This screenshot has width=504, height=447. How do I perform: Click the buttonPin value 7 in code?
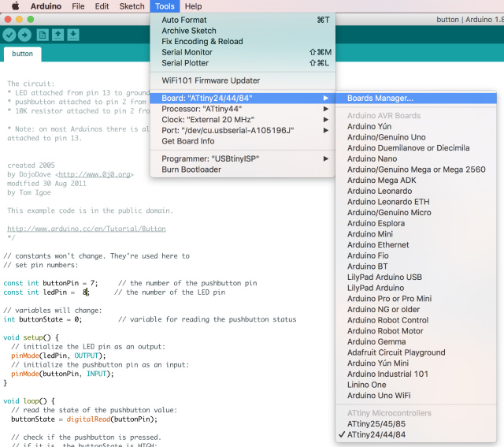[93, 283]
